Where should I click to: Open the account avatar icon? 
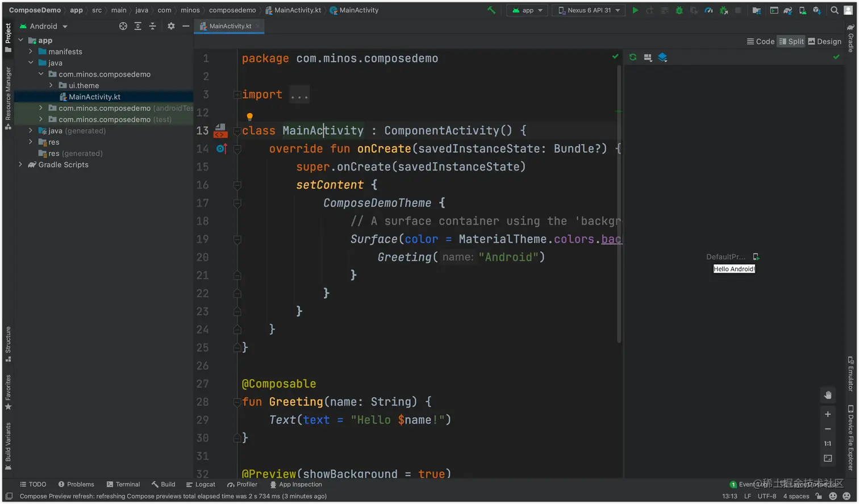click(849, 10)
